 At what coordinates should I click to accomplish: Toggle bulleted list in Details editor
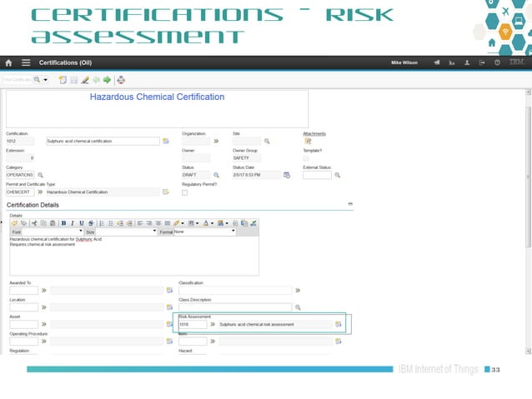[x=111, y=223]
